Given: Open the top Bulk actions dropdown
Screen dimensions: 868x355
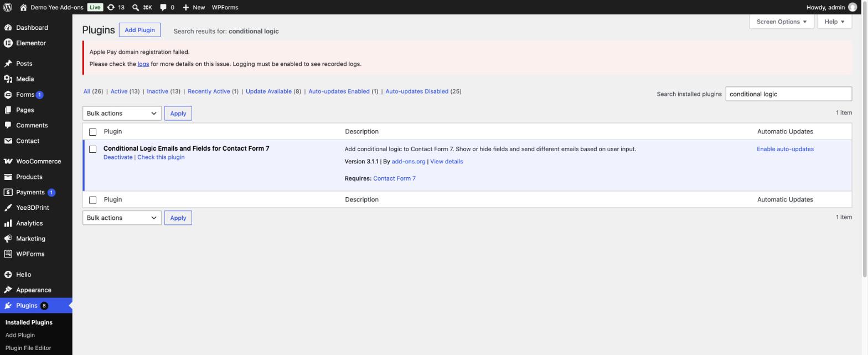Looking at the screenshot, I should pyautogui.click(x=122, y=114).
